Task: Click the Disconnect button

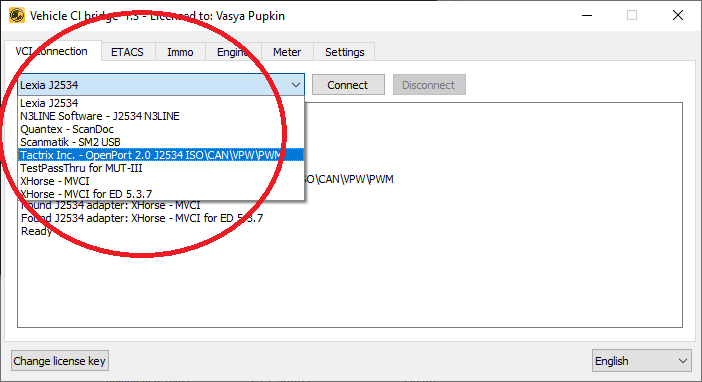Action: 429,85
